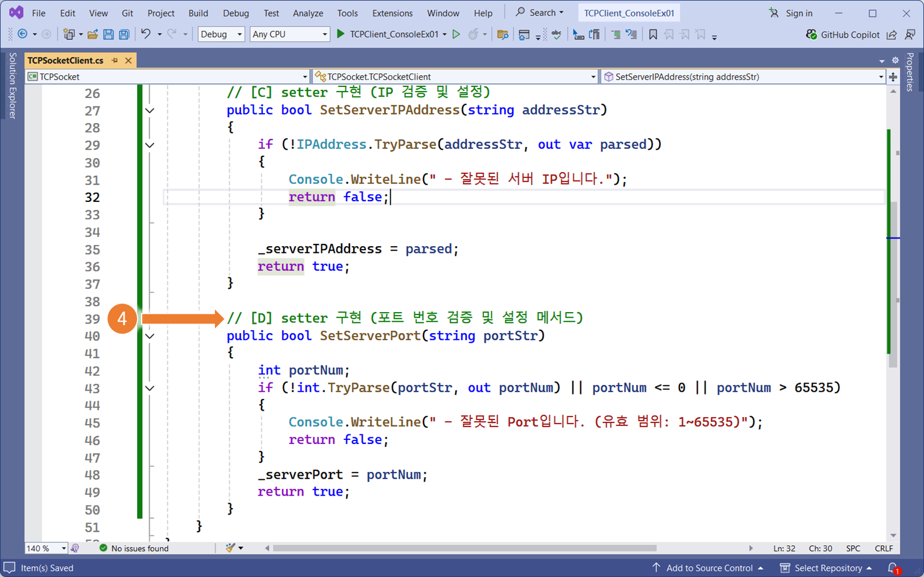Click Select Repository in the status bar
The height and width of the screenshot is (577, 924).
[x=826, y=568]
